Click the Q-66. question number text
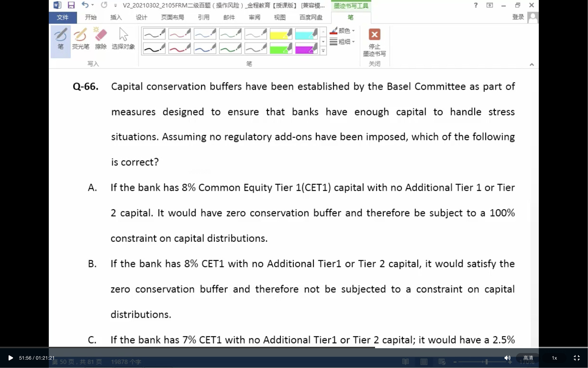Image resolution: width=588 pixels, height=368 pixels. pos(86,87)
